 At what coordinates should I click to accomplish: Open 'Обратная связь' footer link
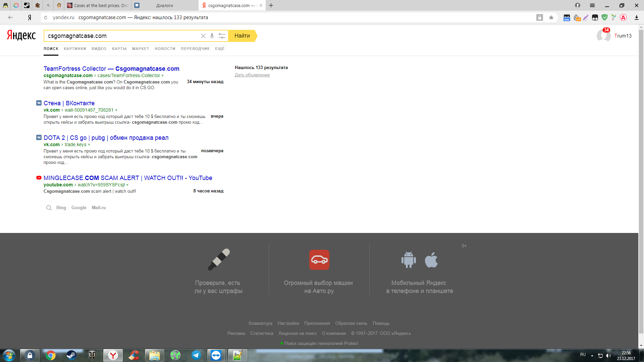click(x=351, y=323)
